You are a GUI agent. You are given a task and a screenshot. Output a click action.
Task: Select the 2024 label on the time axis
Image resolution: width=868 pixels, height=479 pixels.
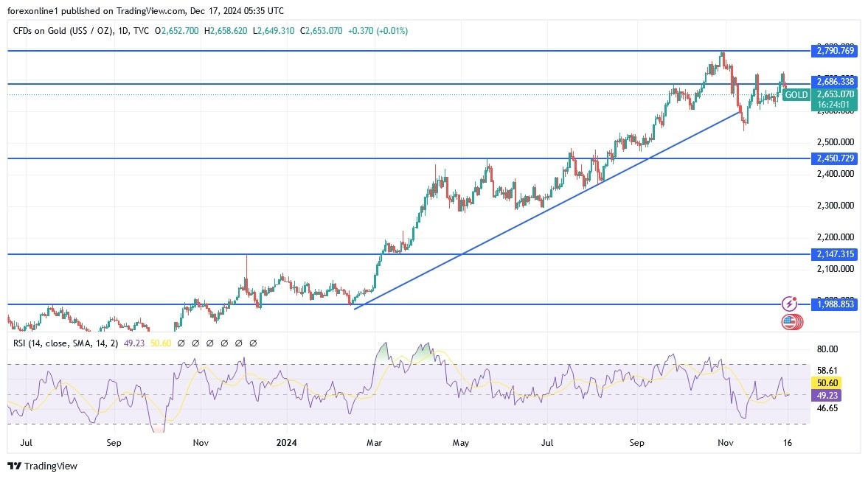287,443
